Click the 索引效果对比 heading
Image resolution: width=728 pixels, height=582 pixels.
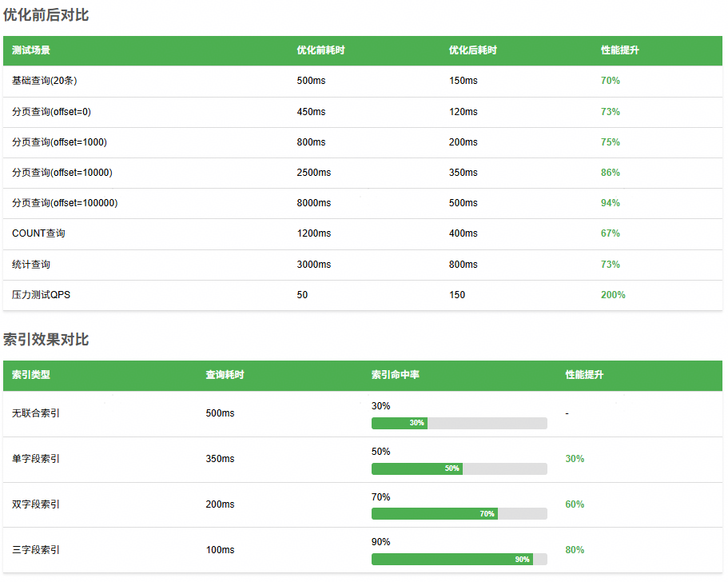(x=46, y=340)
